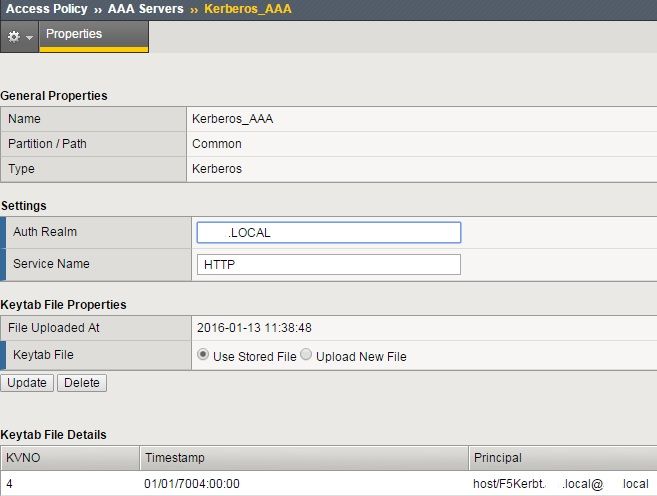
Task: Focus the Service Name input box
Action: pos(328,264)
